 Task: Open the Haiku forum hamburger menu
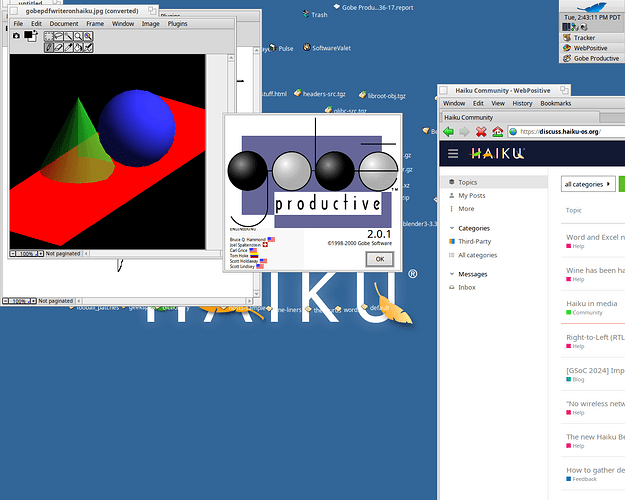[453, 154]
